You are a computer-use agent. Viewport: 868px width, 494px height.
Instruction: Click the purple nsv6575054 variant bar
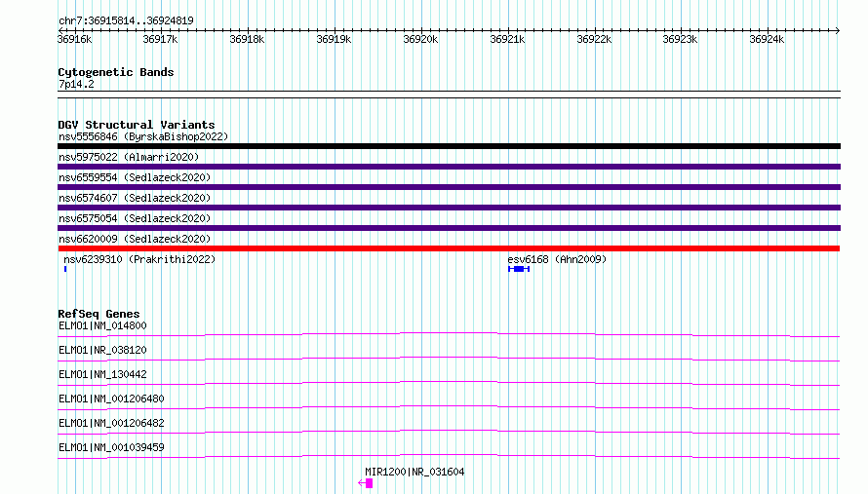click(449, 228)
